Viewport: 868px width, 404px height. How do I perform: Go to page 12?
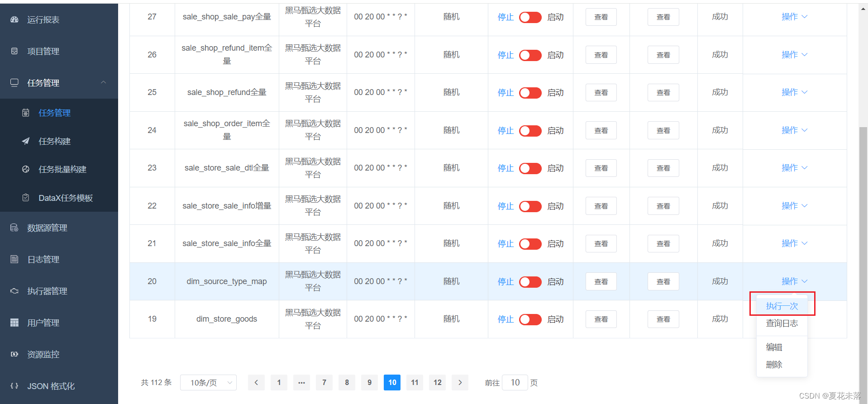coord(437,383)
